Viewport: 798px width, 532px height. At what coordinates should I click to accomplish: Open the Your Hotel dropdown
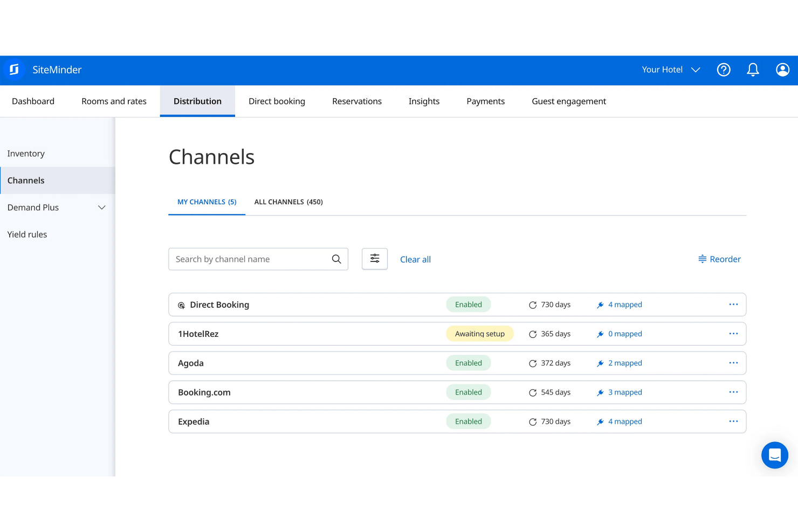pos(671,70)
